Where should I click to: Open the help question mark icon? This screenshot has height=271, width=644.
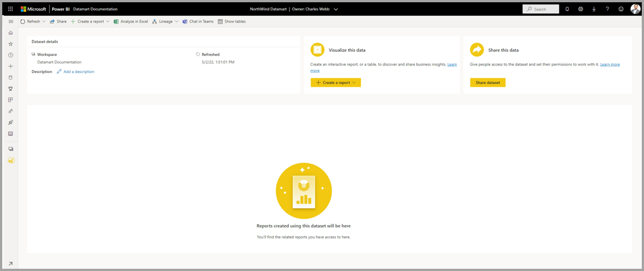pos(607,8)
